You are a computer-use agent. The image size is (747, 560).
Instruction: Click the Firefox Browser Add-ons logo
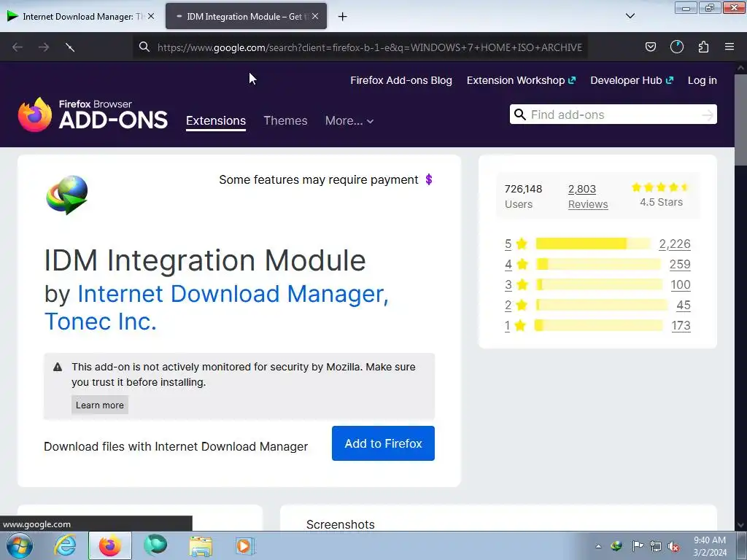[93, 114]
